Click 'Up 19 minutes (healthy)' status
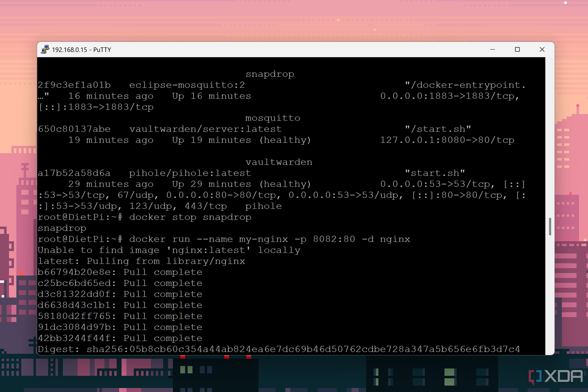This screenshot has width=588, height=392. tap(241, 140)
